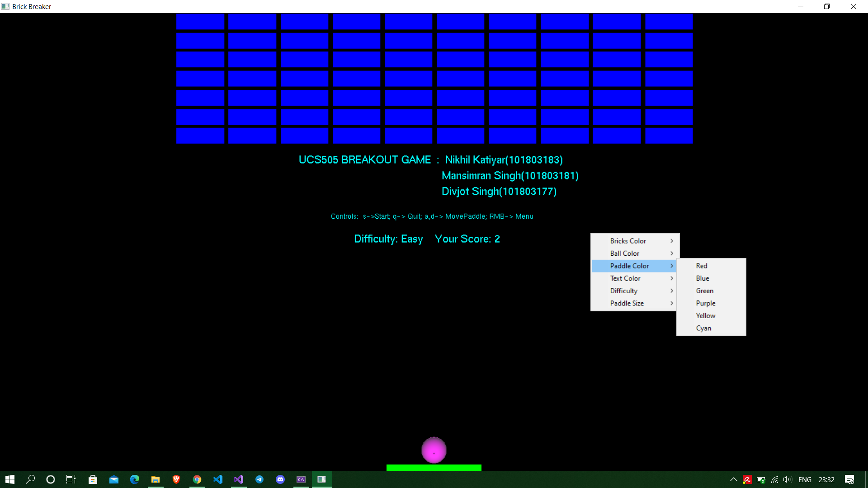Open Discord from the taskbar
Viewport: 868px width, 488px height.
(x=280, y=479)
